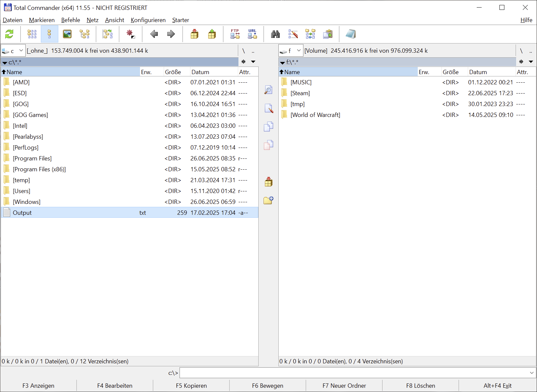Click the F3 Anzeigen button

[x=39, y=386]
